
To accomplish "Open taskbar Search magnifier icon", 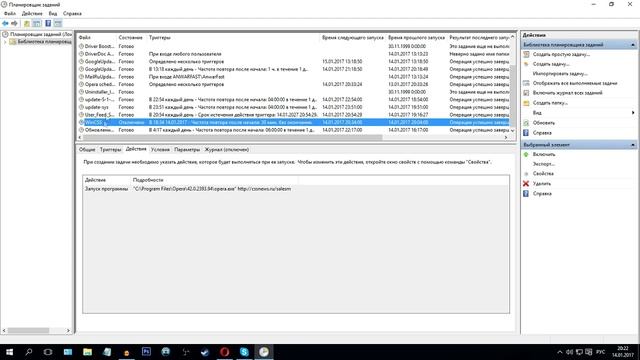I will pos(29,352).
